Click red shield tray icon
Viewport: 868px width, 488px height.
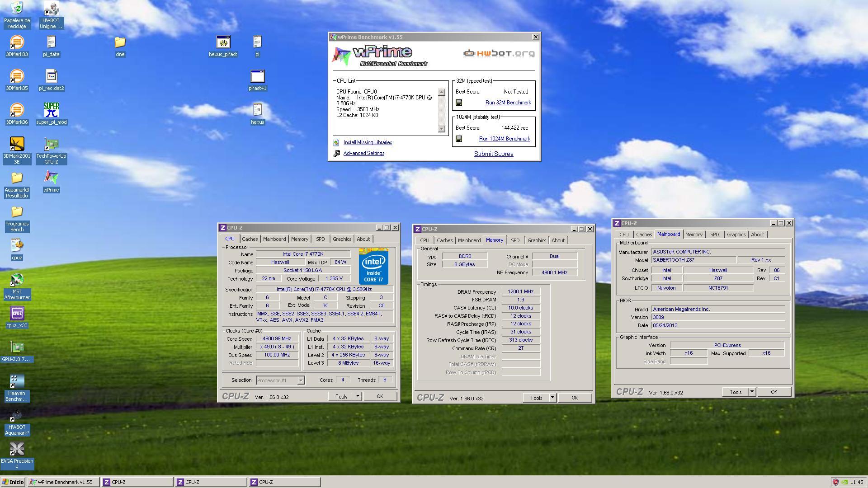835,482
